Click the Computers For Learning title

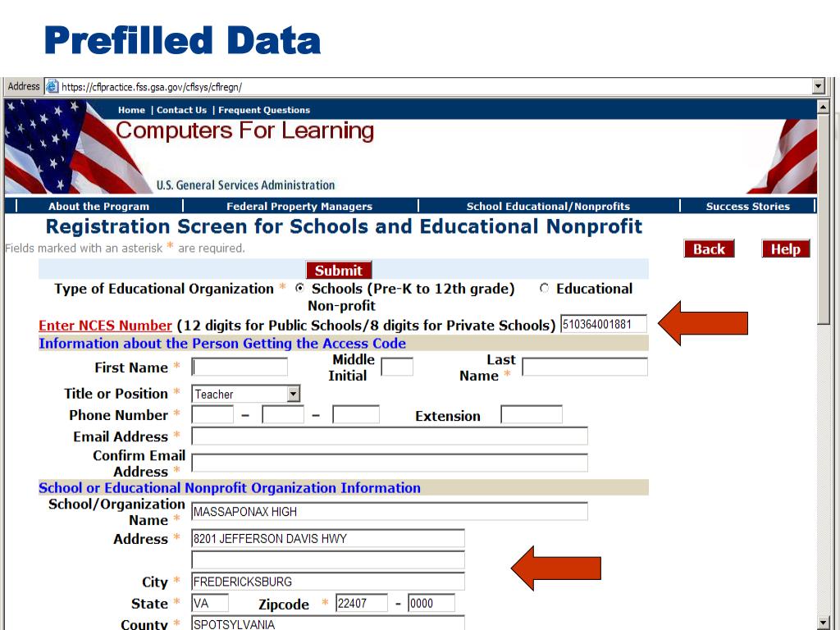[244, 131]
